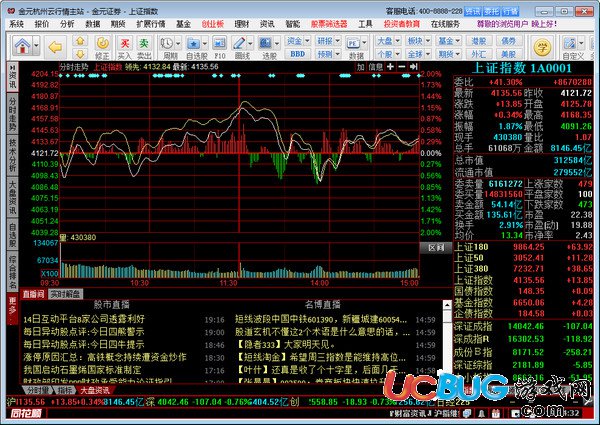This screenshot has width=600, height=425.
Task: Switch to the 直播间 tab
Action: [33, 294]
